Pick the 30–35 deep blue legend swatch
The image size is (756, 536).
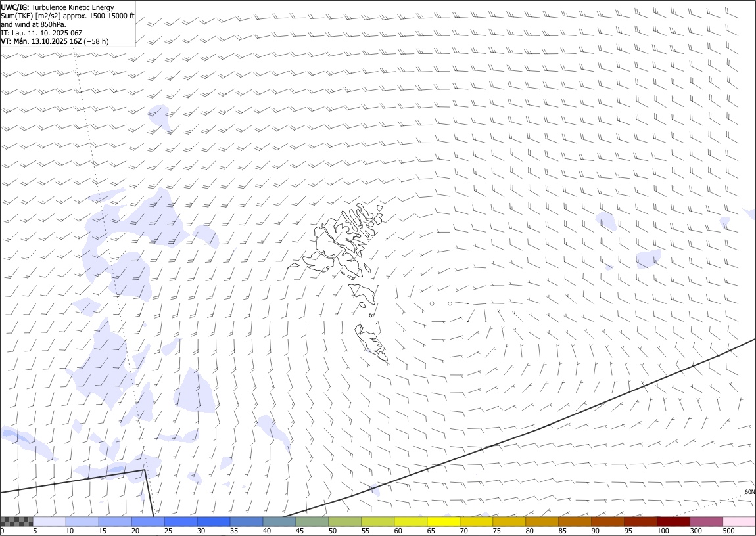coord(214,522)
